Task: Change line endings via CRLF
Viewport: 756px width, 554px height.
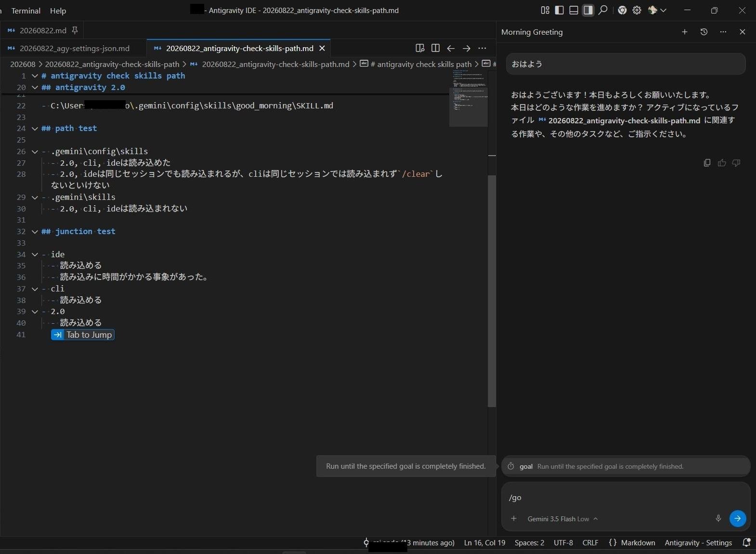Action: point(590,543)
